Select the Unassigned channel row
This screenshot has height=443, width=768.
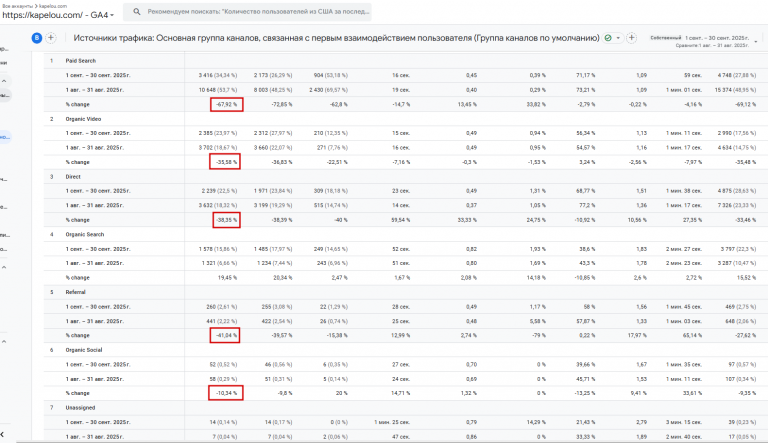tap(80, 408)
